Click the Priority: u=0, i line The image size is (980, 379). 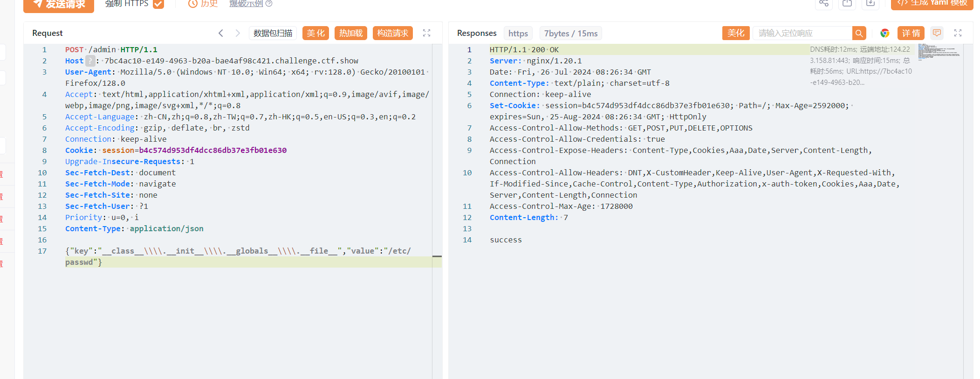pos(102,217)
